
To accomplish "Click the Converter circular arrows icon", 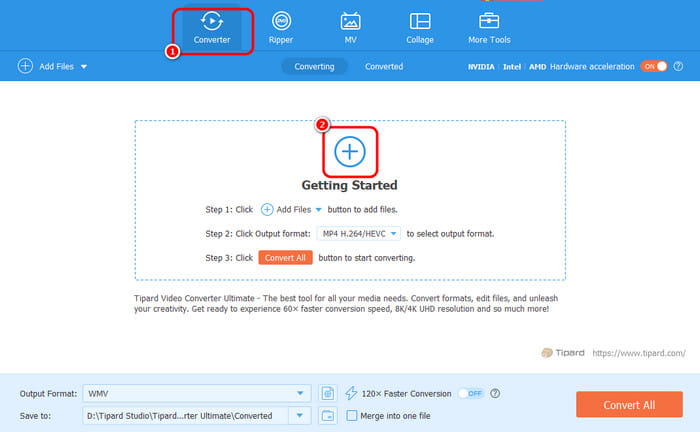I will [212, 21].
